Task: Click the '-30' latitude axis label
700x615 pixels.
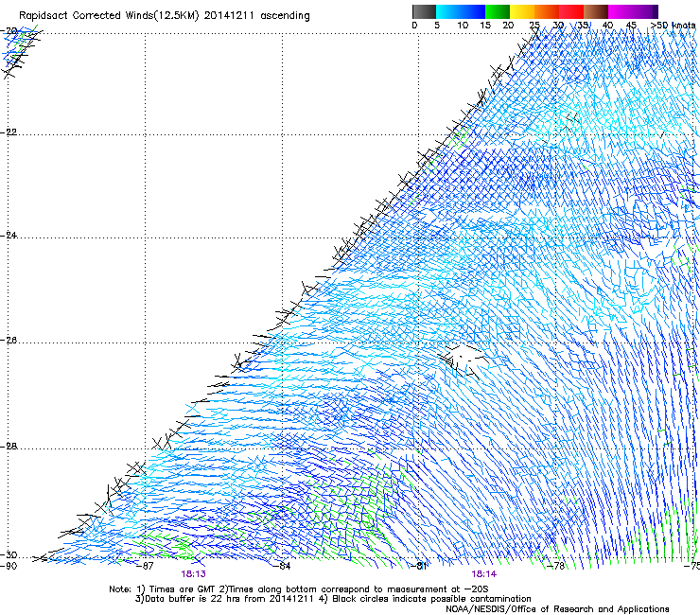Action: [x=9, y=555]
